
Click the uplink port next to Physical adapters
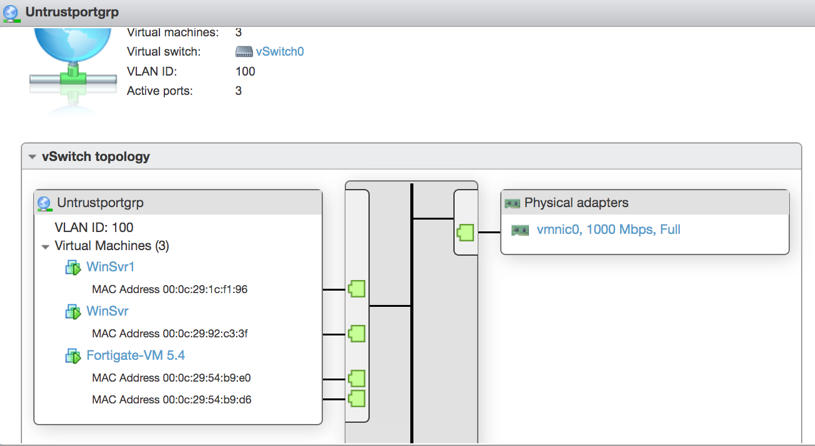[466, 232]
